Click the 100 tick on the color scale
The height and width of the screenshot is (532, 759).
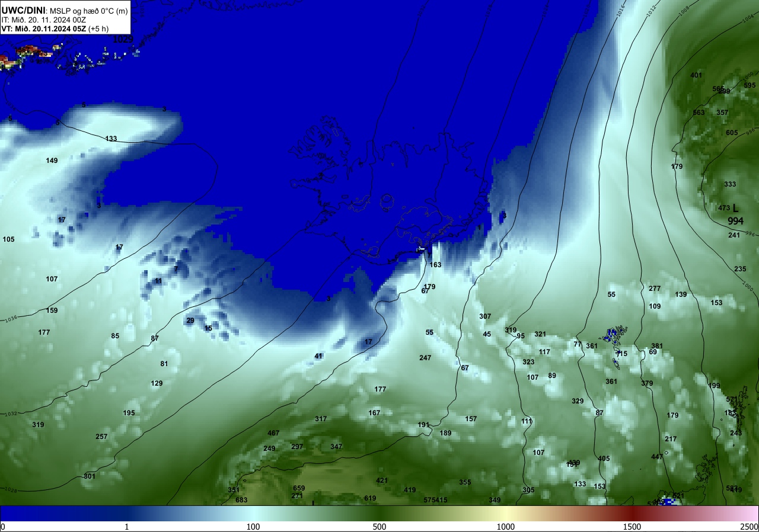[253, 527]
